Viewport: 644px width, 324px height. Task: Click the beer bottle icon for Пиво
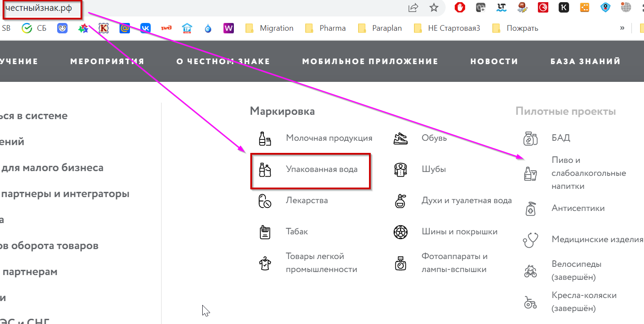[x=531, y=174]
